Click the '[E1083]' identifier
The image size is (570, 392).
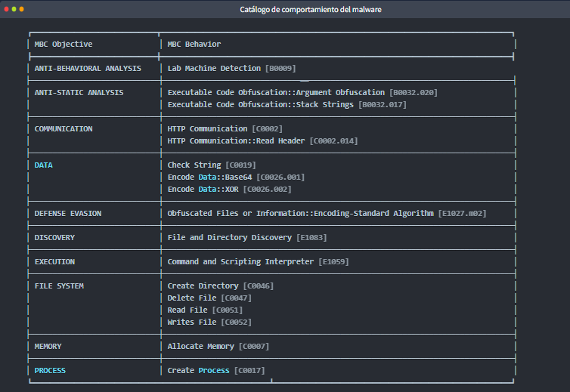click(311, 238)
